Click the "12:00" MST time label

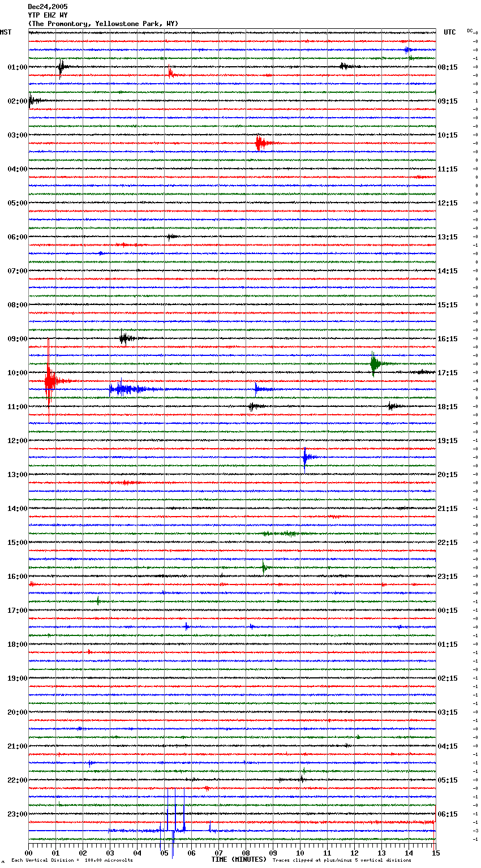tap(17, 441)
